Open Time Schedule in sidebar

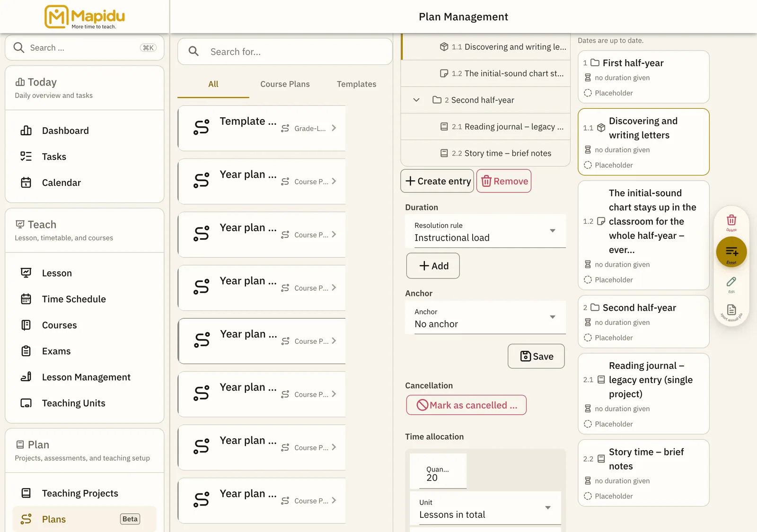pos(85,299)
